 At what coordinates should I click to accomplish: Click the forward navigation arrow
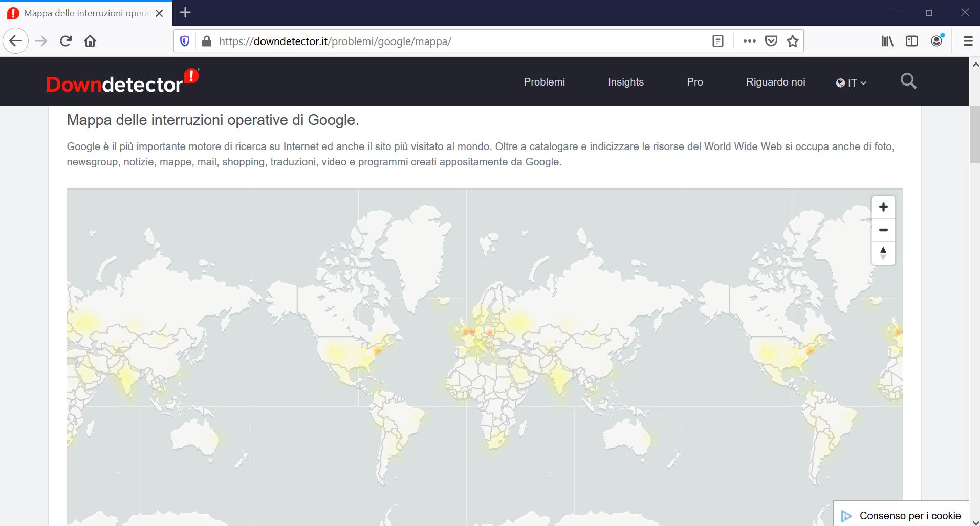(x=41, y=41)
